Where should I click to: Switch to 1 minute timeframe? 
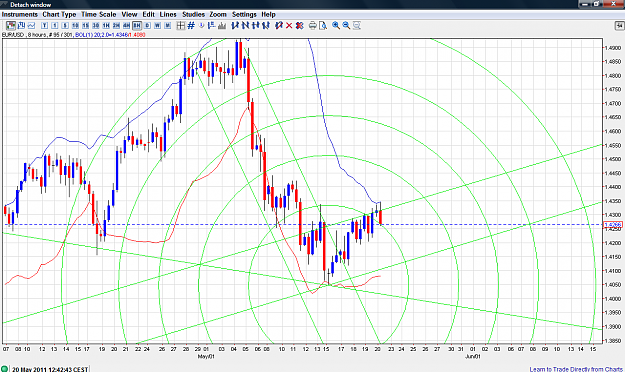click(55, 26)
